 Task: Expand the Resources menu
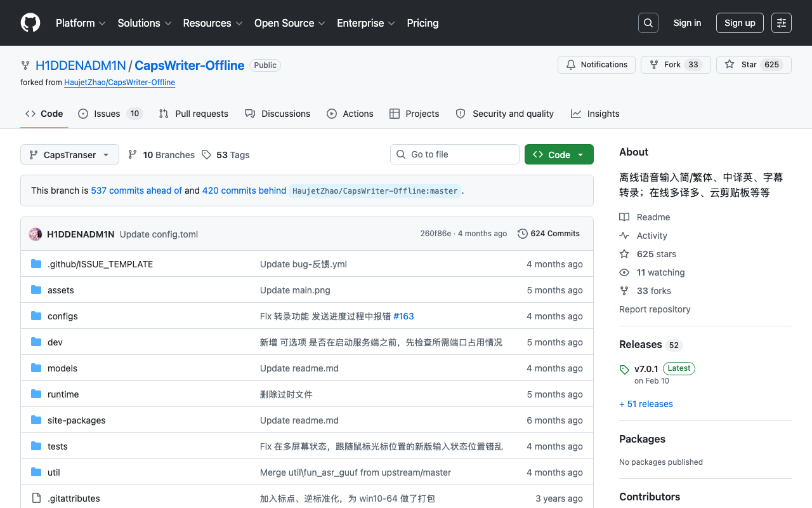(213, 23)
